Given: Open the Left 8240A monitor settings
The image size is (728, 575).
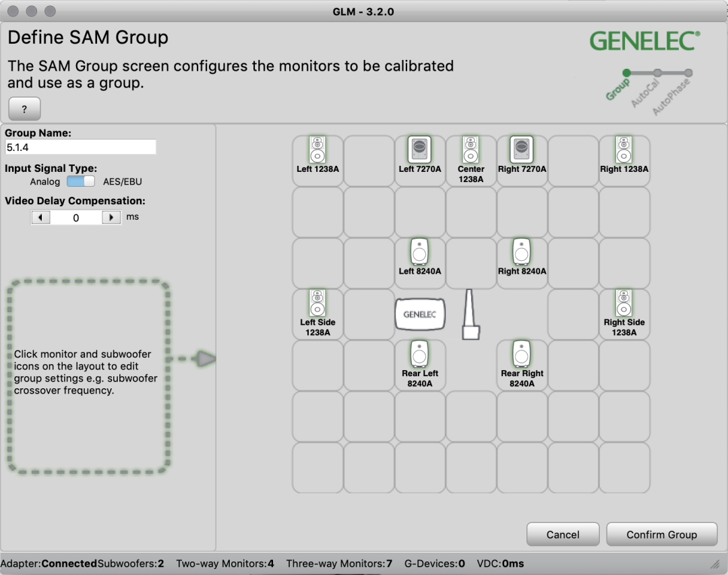Looking at the screenshot, I should point(419,251).
